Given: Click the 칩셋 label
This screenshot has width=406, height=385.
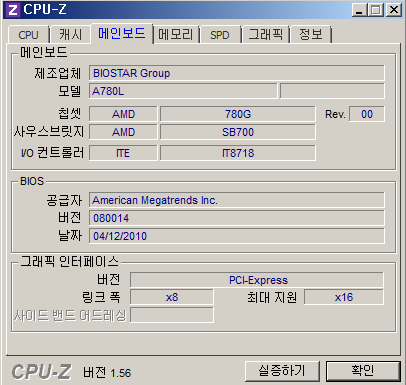Looking at the screenshot, I should tap(70, 114).
